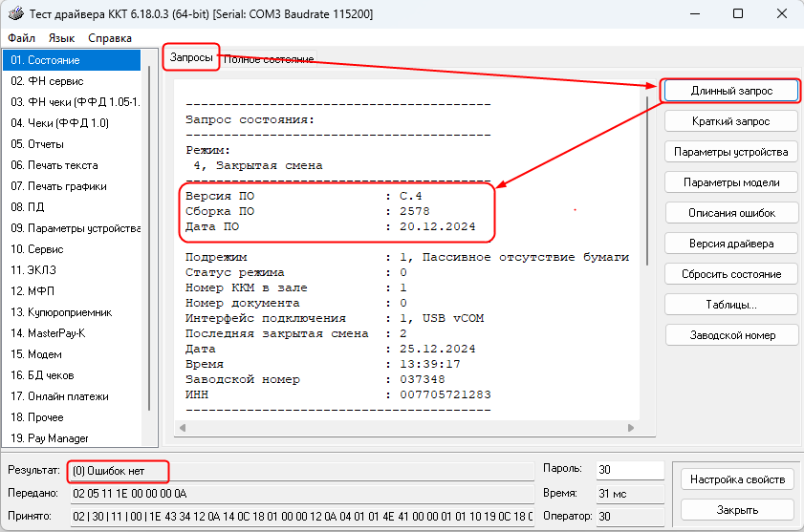Viewport: 804px width, 532px height.
Task: Click the Сбросить состояние button
Action: [731, 274]
